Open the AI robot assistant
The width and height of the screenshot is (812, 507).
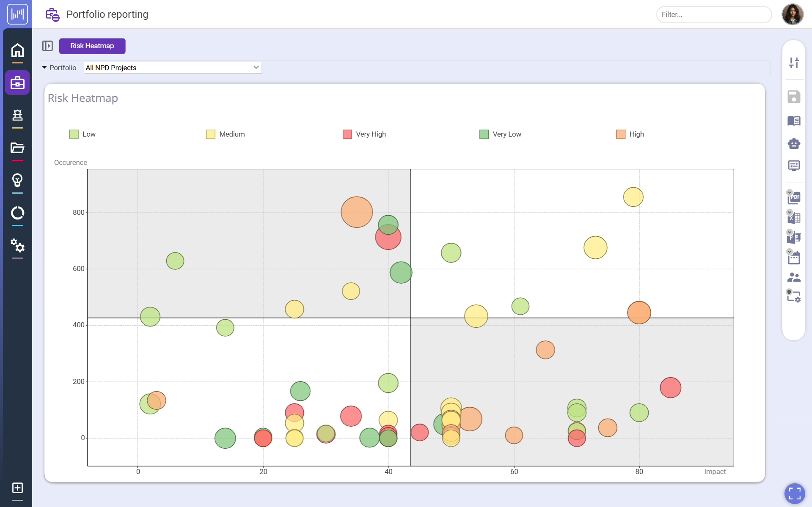[x=794, y=144]
